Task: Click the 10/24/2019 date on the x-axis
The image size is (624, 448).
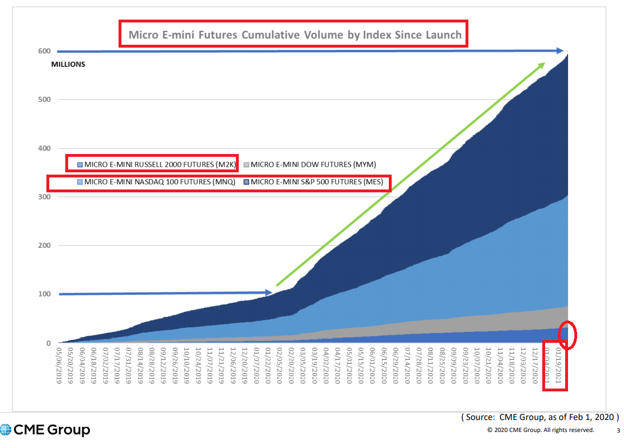Action: coord(198,366)
